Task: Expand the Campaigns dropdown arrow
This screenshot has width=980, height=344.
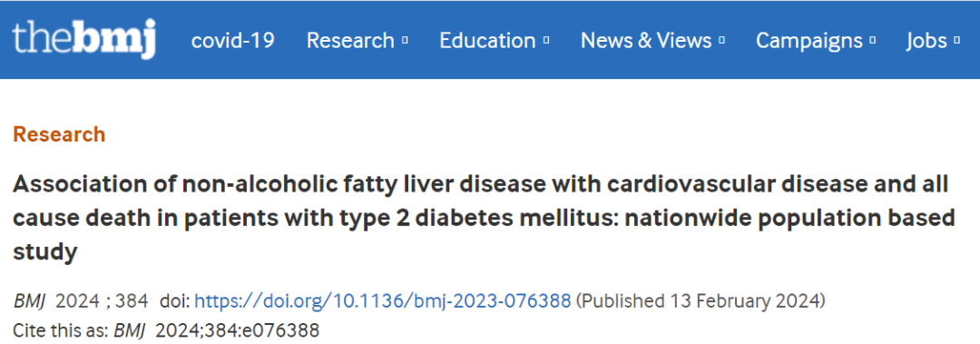Action: click(x=873, y=41)
